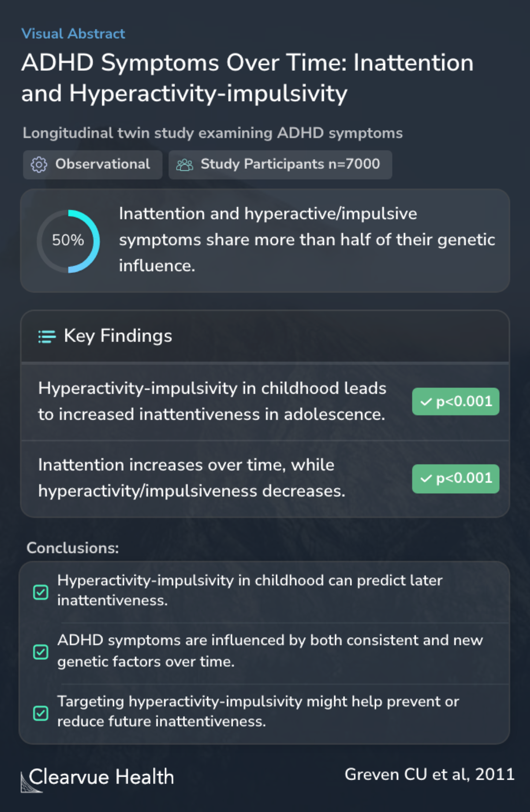Click the Greven CU et al, 2011 citation
This screenshot has width=530, height=812.
point(429,774)
